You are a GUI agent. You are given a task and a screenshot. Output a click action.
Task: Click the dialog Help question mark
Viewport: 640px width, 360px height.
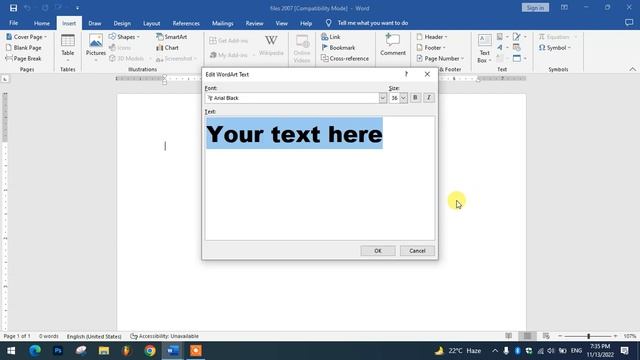point(406,74)
